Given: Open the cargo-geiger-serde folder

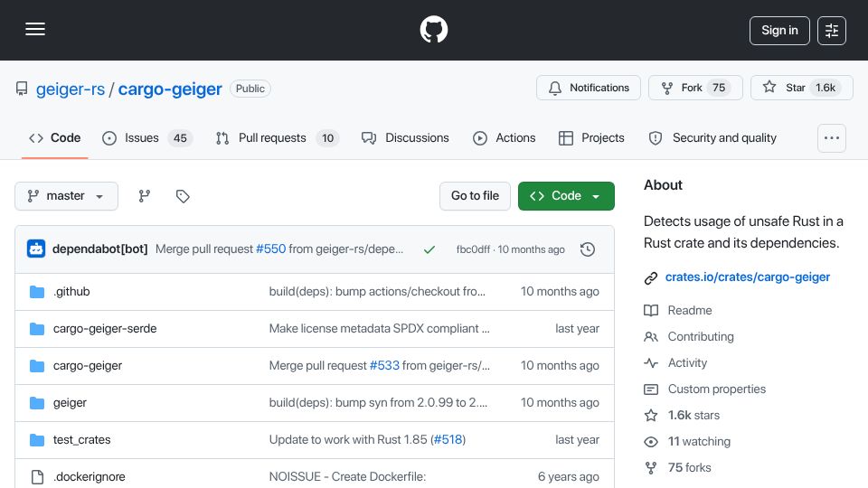Looking at the screenshot, I should [x=105, y=329].
